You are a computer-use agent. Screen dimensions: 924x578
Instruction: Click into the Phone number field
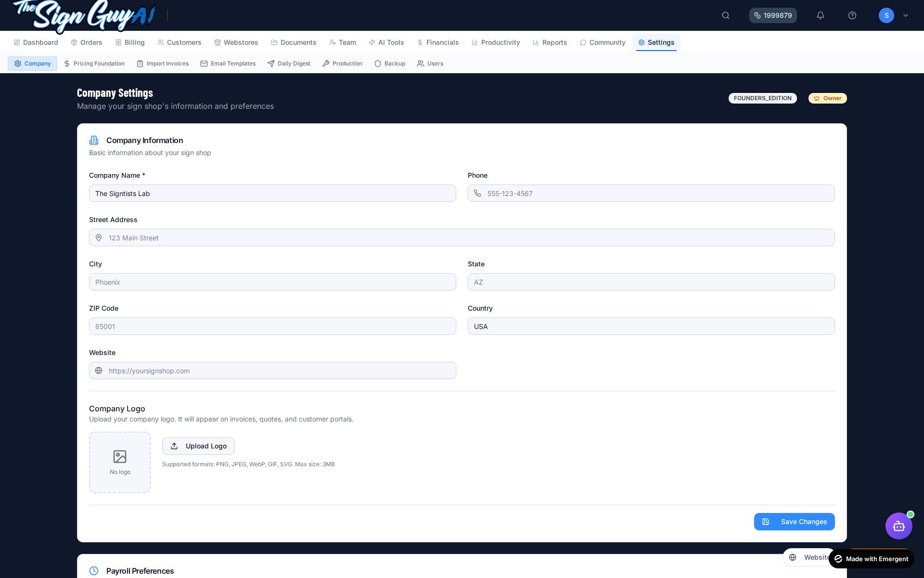(651, 193)
